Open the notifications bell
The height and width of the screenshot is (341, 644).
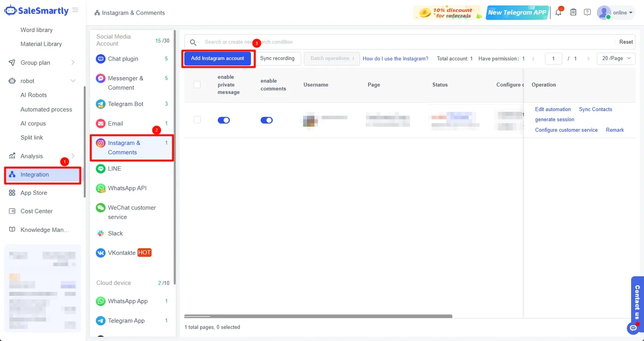(558, 12)
